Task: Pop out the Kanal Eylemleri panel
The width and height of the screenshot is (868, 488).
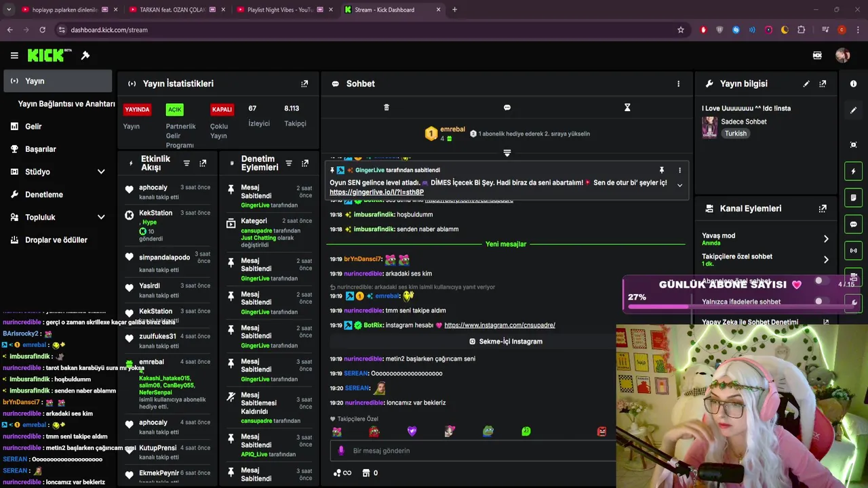Action: (823, 209)
